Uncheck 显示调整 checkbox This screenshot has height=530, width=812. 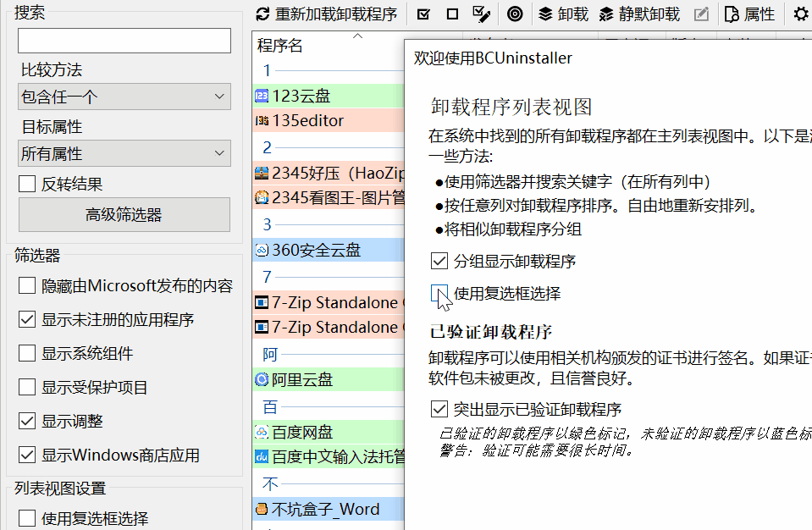(27, 421)
